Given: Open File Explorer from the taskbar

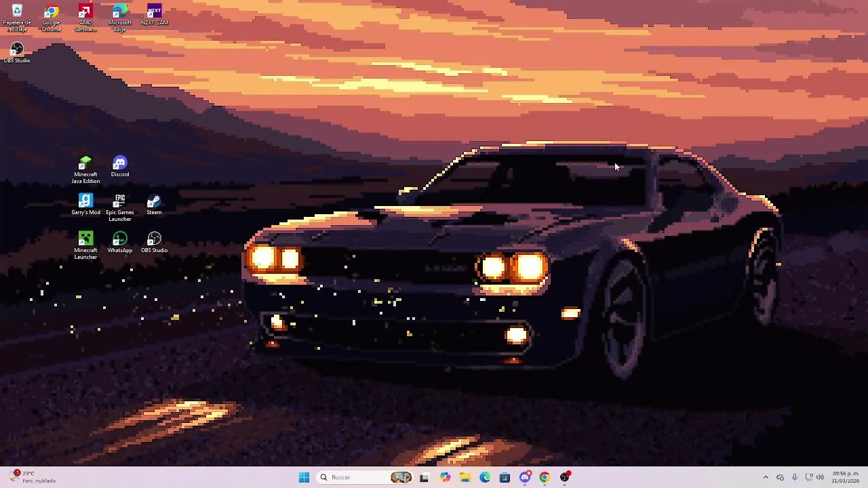Looking at the screenshot, I should pos(465,477).
